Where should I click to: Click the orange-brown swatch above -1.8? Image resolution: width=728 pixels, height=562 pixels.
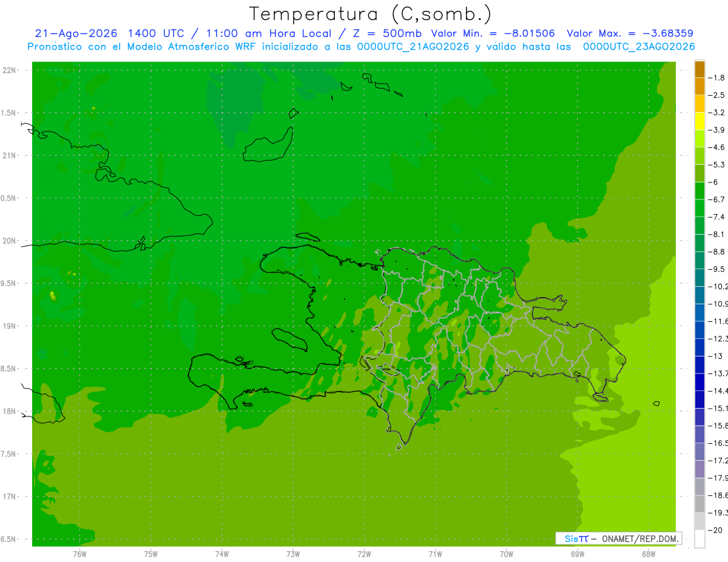tap(699, 70)
